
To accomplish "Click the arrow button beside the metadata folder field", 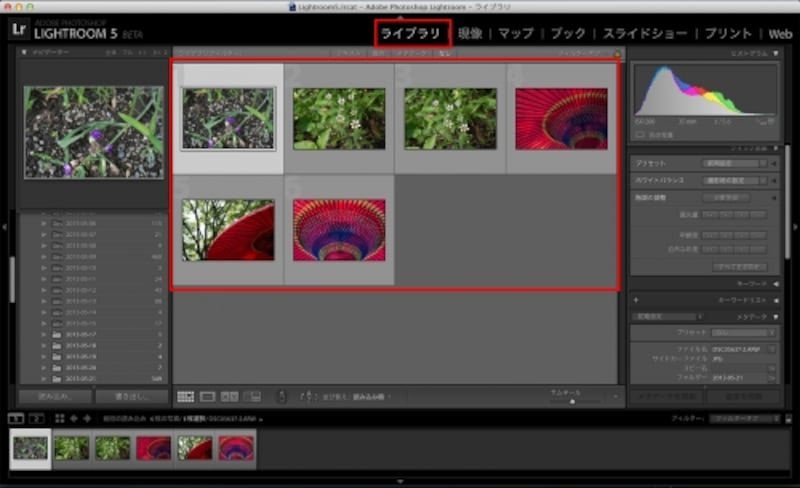I will [772, 378].
